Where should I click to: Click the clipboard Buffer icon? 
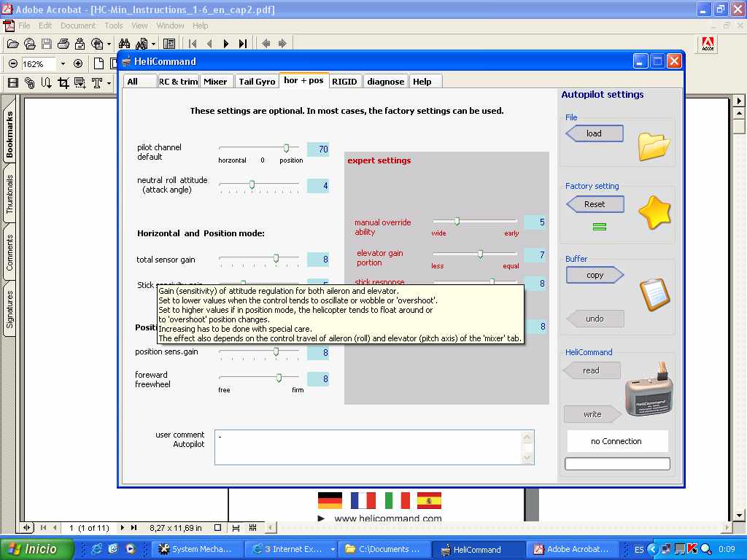654,293
